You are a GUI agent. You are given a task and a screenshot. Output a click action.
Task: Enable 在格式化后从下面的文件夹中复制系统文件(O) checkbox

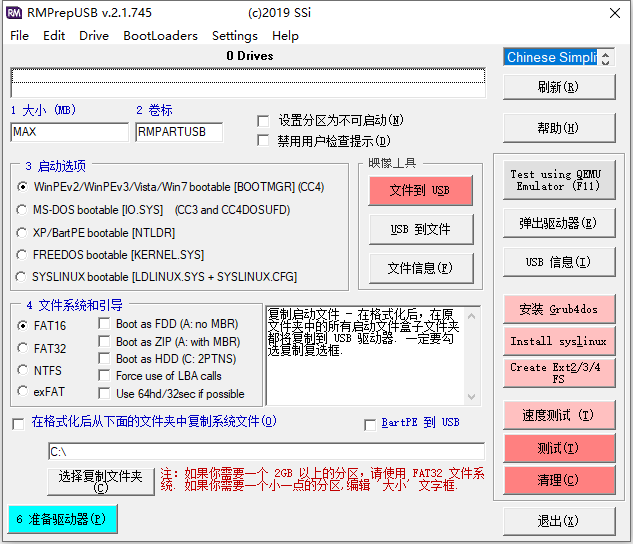(x=18, y=424)
